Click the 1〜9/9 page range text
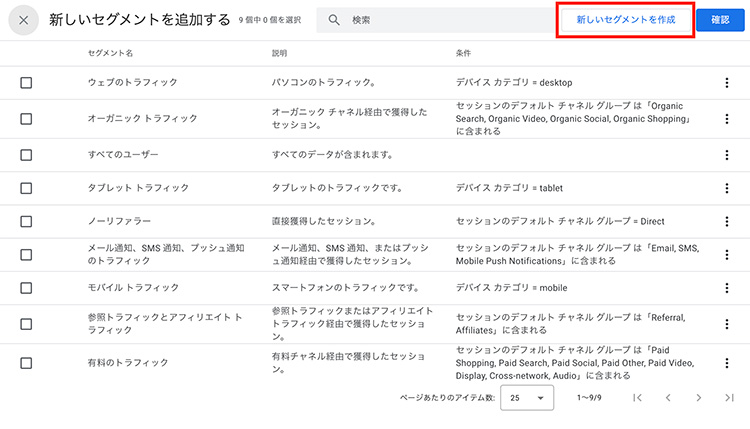This screenshot has height=429, width=750. pos(589,397)
